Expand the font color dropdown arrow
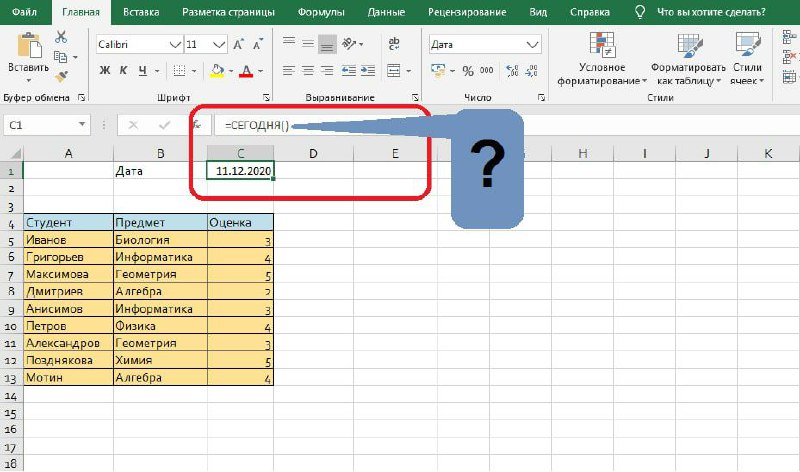This screenshot has height=472, width=800. [x=261, y=71]
